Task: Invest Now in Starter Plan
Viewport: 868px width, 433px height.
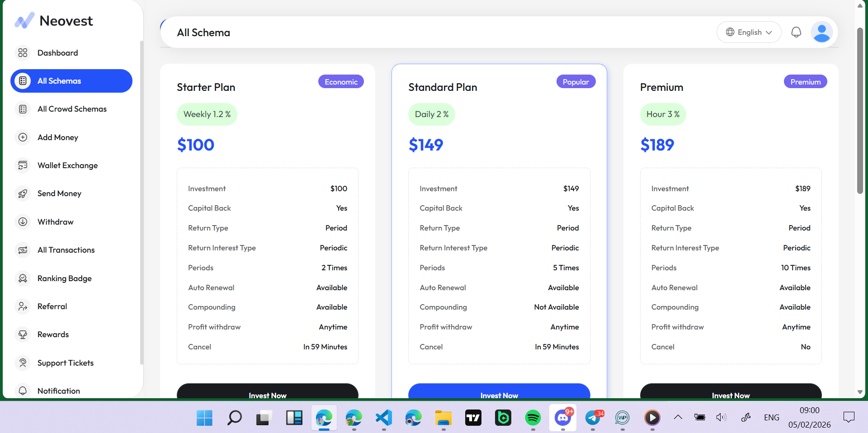Action: tap(268, 391)
